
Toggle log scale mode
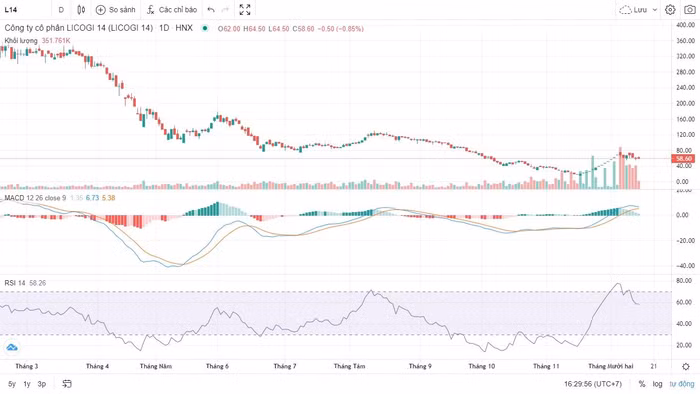click(x=657, y=384)
